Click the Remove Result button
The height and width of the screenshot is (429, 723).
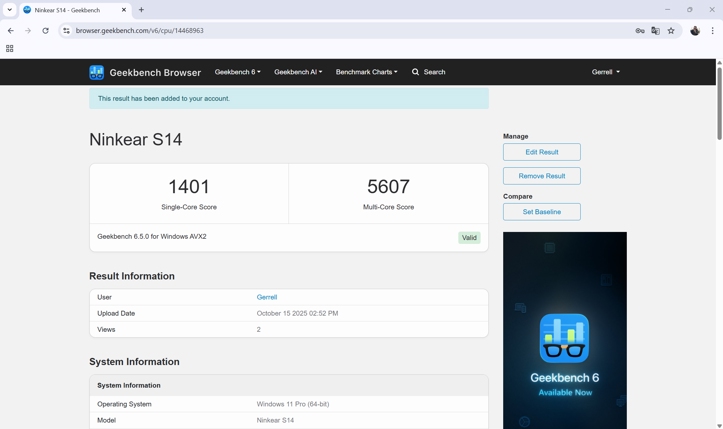(x=541, y=176)
